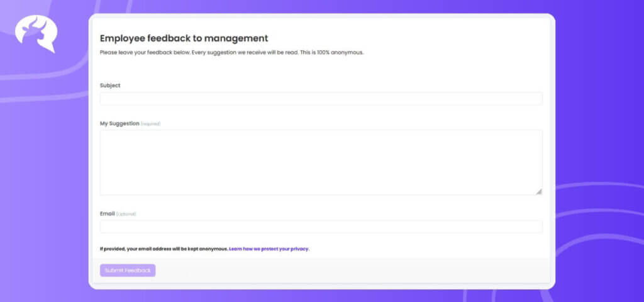Viewport: 644px width, 302px height.
Task: Click the email kept anonymous notice text
Action: pyautogui.click(x=164, y=249)
